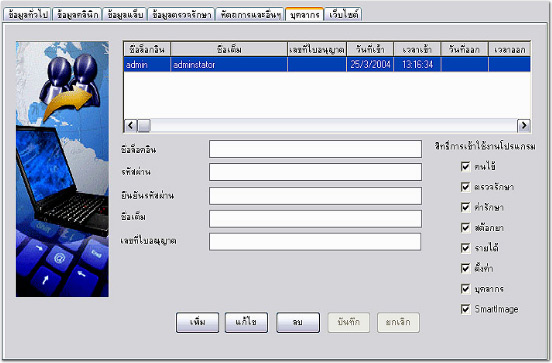Click the เลขที่ใบอนุญาต input field
The height and width of the screenshot is (363, 552).
click(x=315, y=242)
